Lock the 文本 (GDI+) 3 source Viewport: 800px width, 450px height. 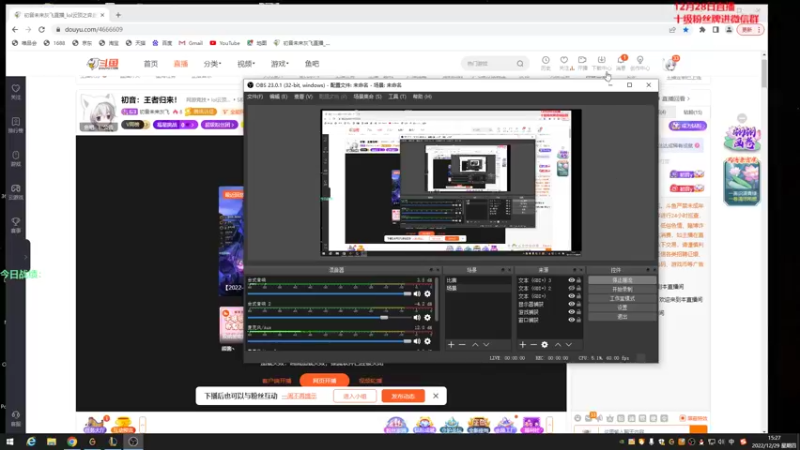tap(579, 280)
